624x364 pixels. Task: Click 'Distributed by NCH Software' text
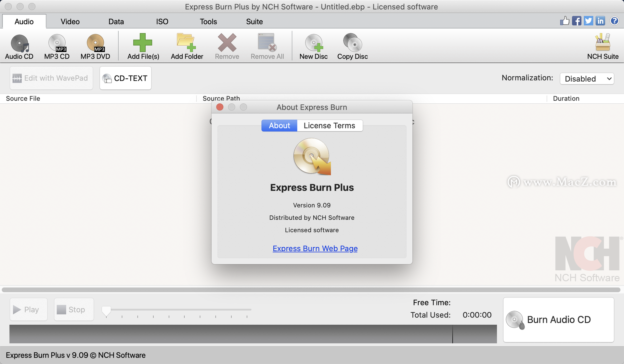[x=312, y=217]
